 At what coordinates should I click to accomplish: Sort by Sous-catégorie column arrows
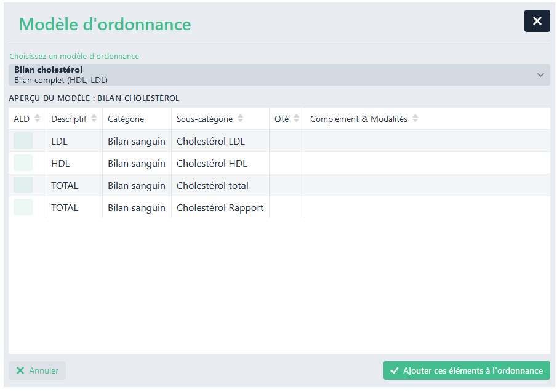(x=240, y=119)
